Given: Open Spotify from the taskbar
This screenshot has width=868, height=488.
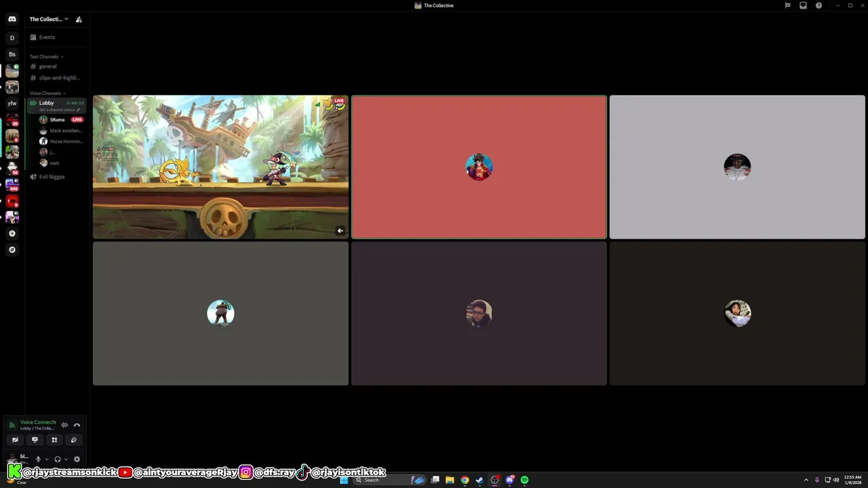Looking at the screenshot, I should click(x=524, y=480).
